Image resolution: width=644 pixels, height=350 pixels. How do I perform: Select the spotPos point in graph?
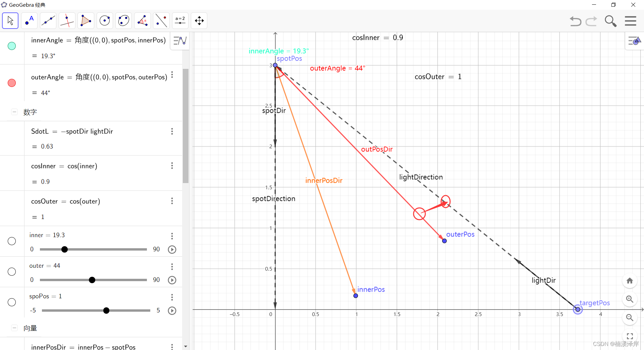click(275, 65)
